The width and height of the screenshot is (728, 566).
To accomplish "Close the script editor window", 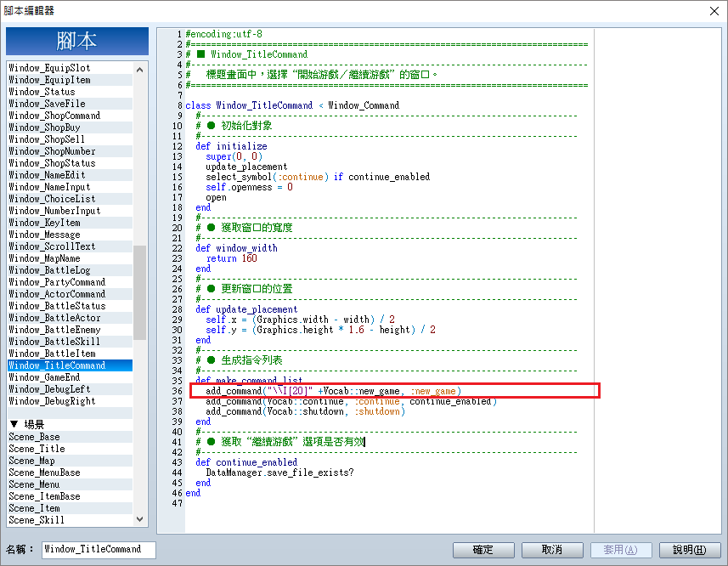I will click(x=714, y=11).
